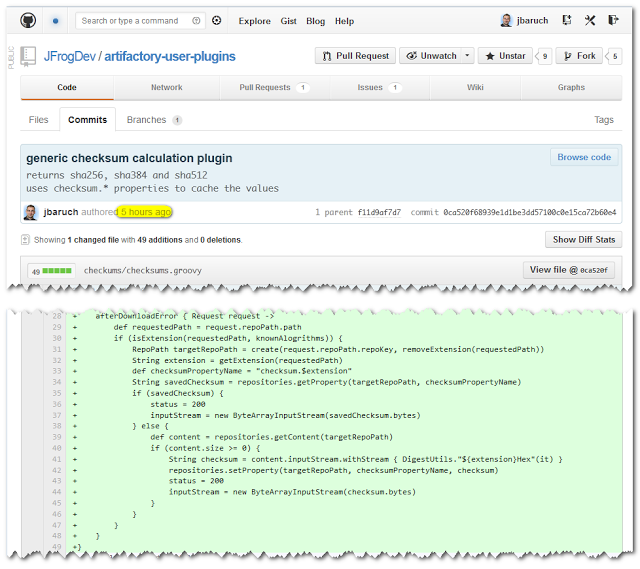The height and width of the screenshot is (569, 640).
Task: Click View file @ 0ca520f button
Action: tap(567, 270)
